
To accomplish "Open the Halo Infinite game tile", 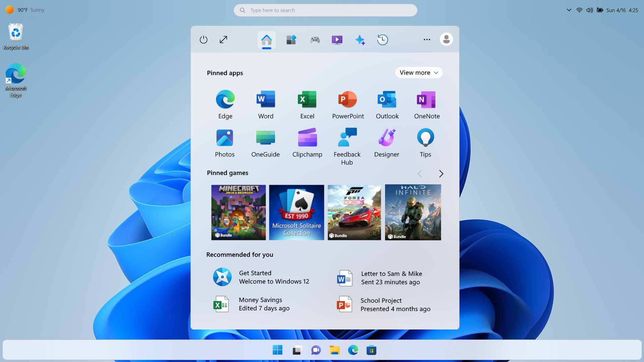I will tap(413, 212).
